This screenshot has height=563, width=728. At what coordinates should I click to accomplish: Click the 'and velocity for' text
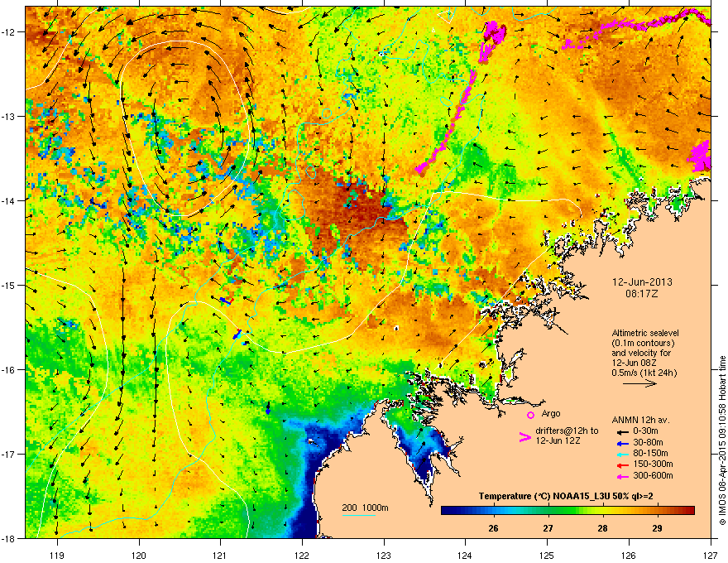point(640,353)
